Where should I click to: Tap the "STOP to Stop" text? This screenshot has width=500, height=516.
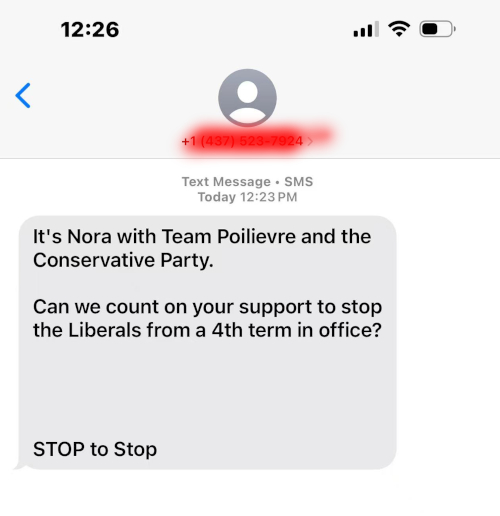pyautogui.click(x=95, y=449)
